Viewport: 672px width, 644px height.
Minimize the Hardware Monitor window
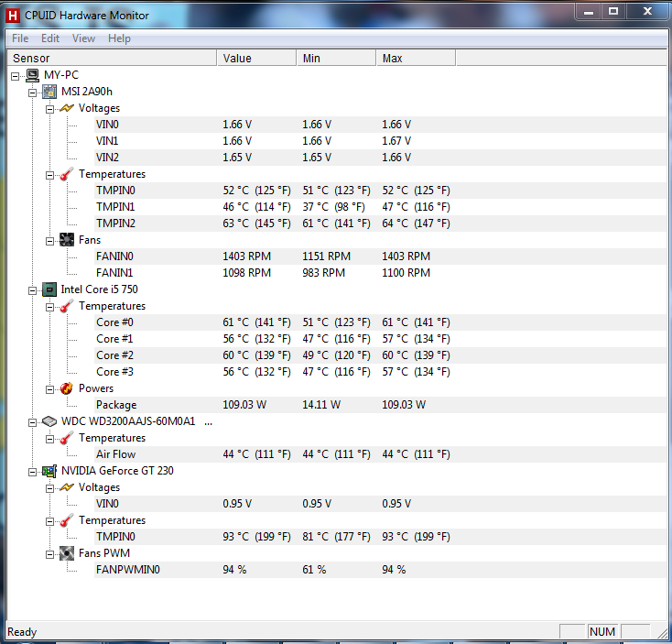coord(589,12)
